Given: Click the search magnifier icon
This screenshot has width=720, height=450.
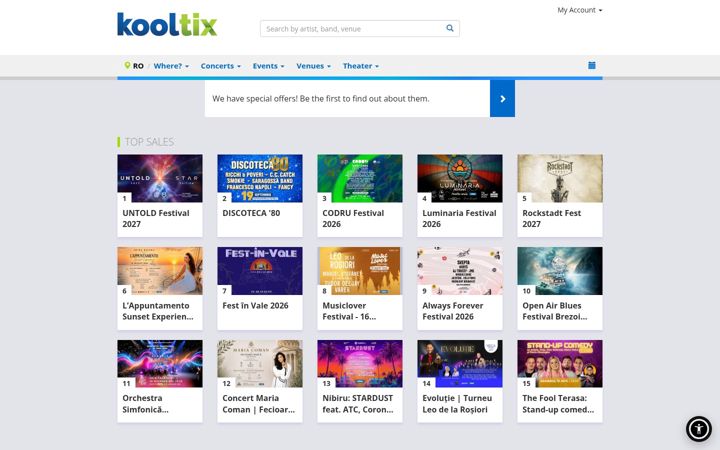Looking at the screenshot, I should click(450, 28).
